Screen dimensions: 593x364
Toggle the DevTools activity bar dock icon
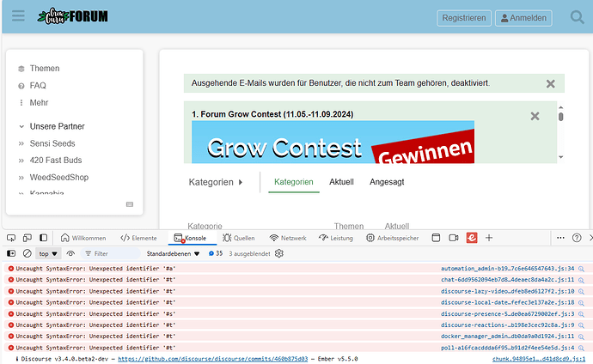44,238
